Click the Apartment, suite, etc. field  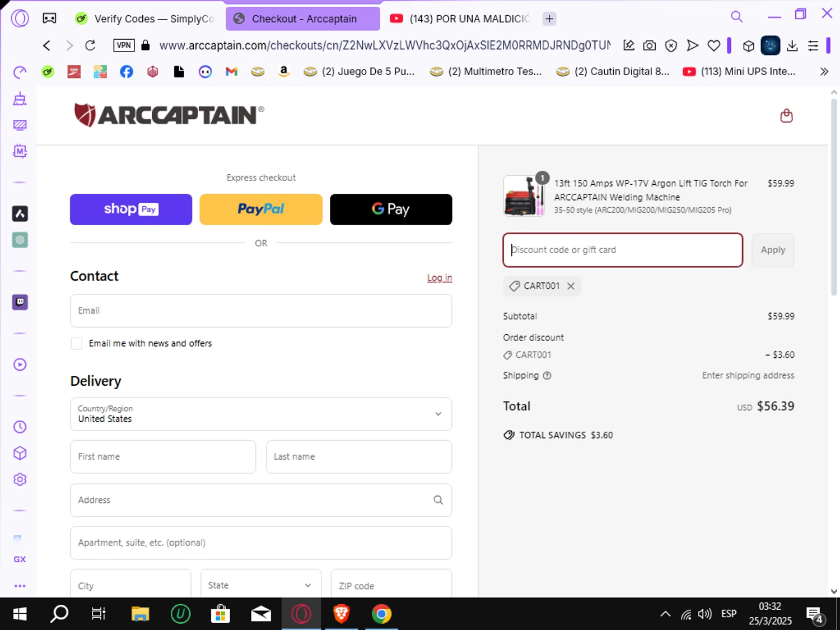click(261, 543)
